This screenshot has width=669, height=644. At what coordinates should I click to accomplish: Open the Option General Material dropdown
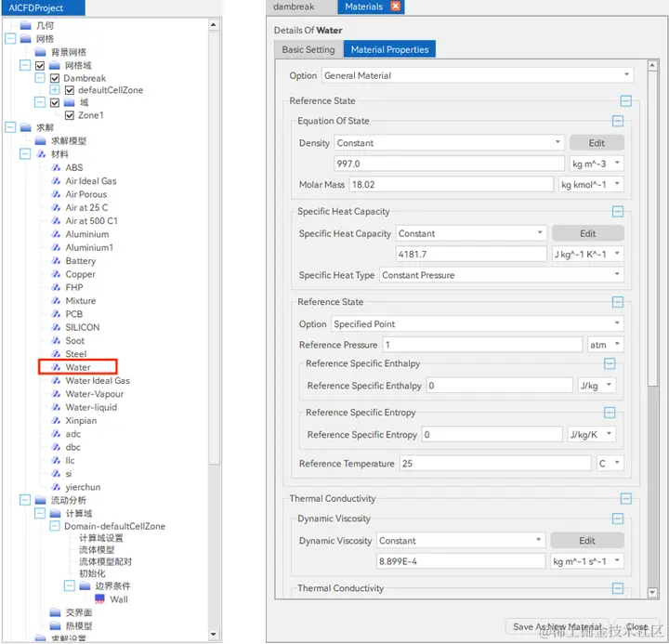coord(478,75)
